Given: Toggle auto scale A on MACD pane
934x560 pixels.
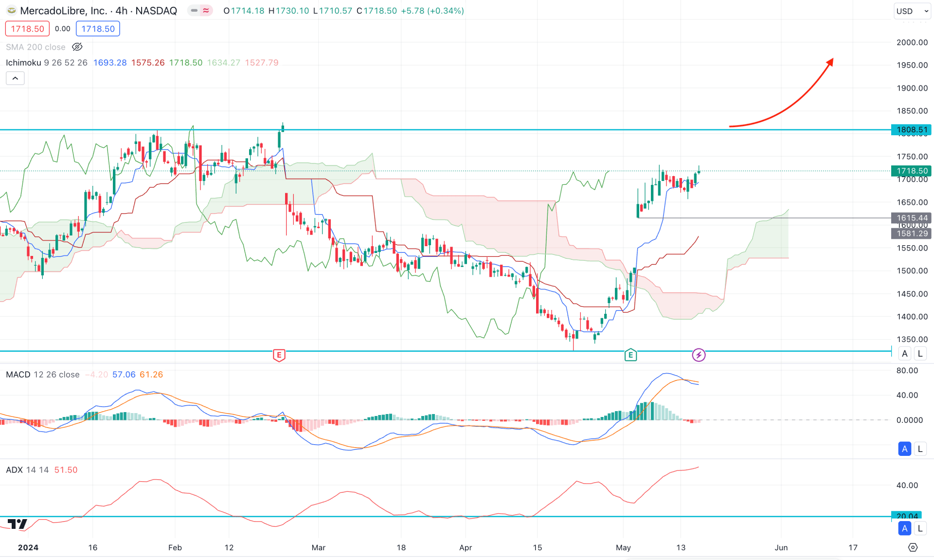Looking at the screenshot, I should coord(905,449).
